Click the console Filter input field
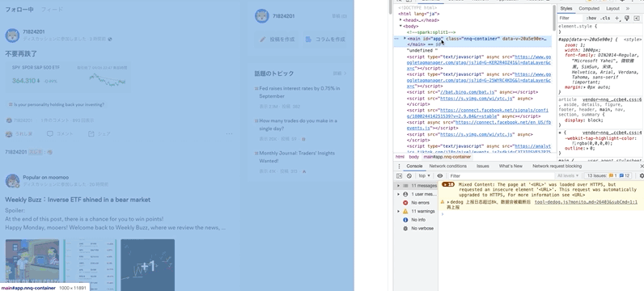The height and width of the screenshot is (291, 644). (500, 175)
